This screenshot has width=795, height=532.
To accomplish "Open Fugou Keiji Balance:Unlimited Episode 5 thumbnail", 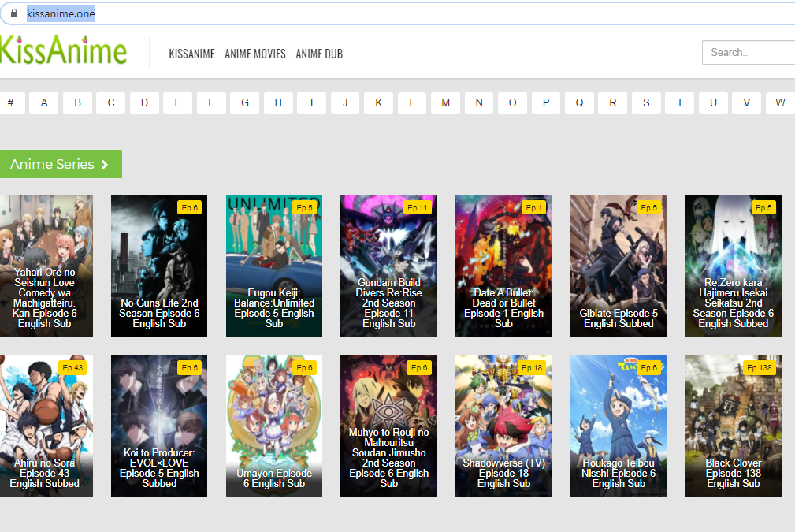I will pyautogui.click(x=274, y=266).
